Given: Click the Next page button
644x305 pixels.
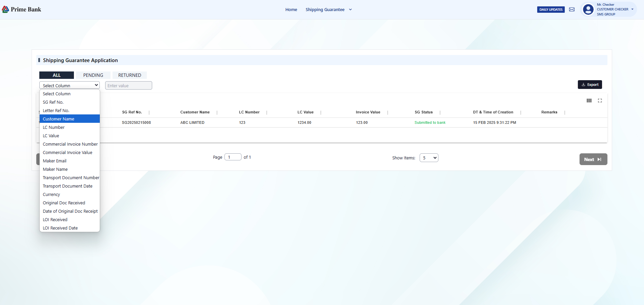Looking at the screenshot, I should 593,159.
